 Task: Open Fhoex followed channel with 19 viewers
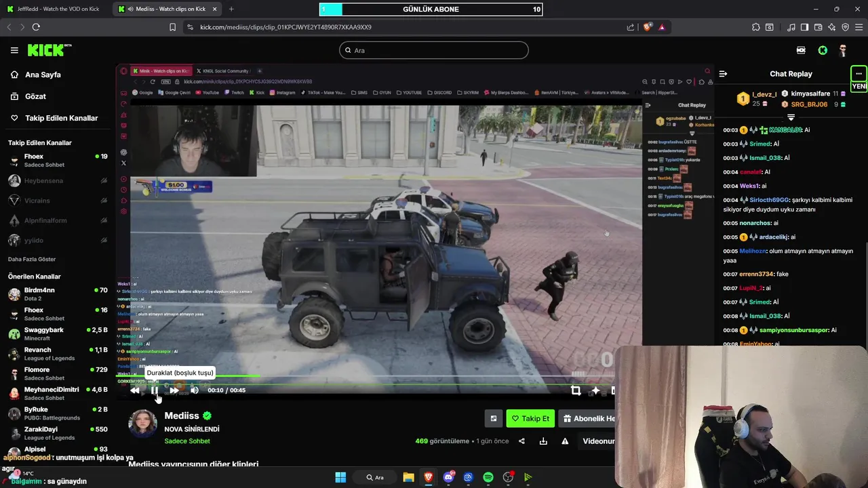point(58,161)
